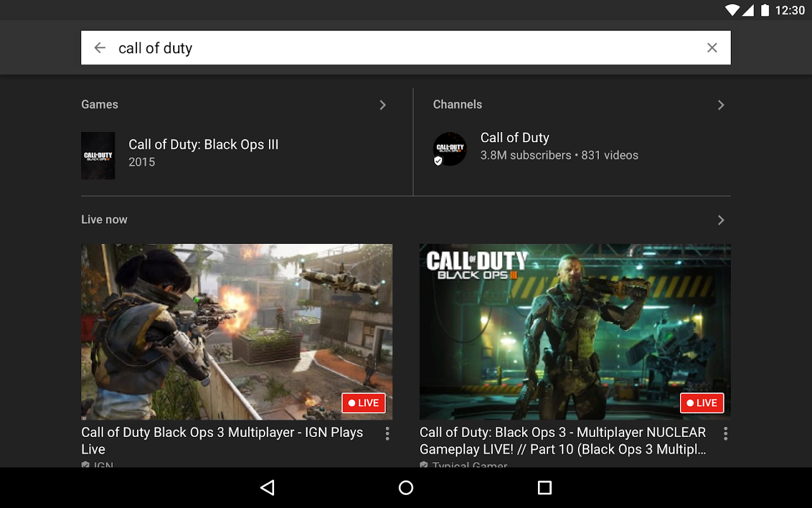Select the 'Games' section header
Viewport: 812px width, 508px height.
[100, 104]
